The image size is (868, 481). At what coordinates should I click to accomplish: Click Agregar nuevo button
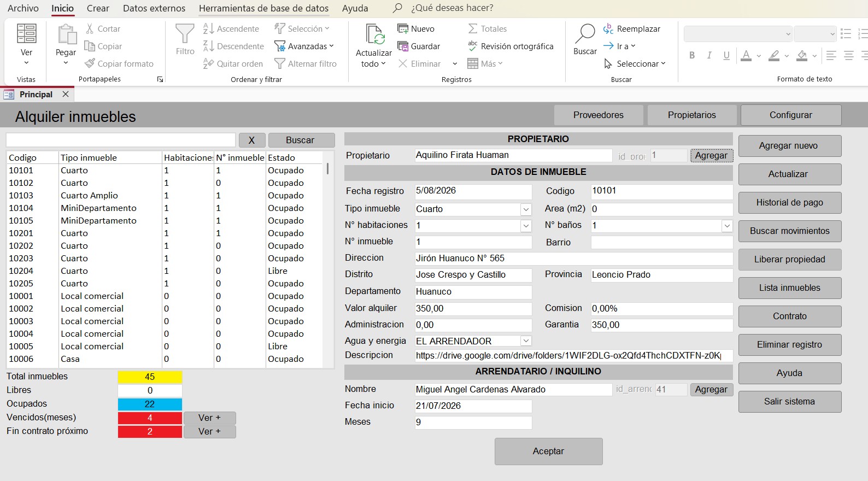[790, 146]
